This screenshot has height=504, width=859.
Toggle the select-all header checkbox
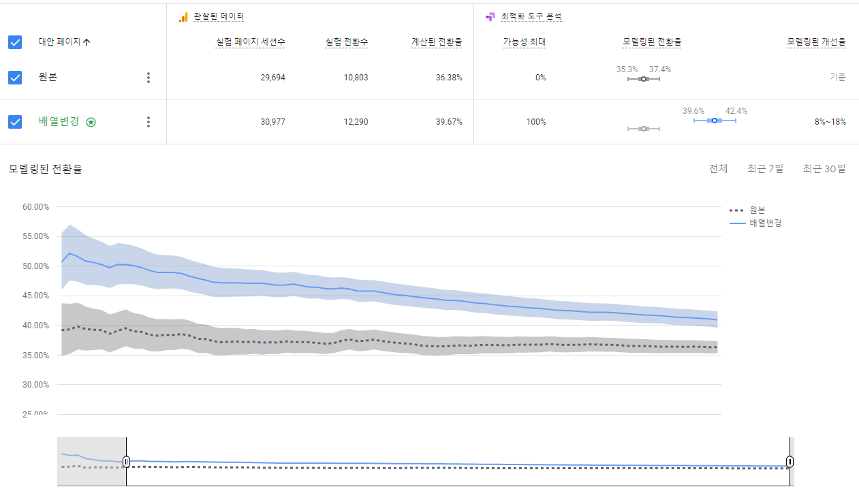click(x=15, y=42)
